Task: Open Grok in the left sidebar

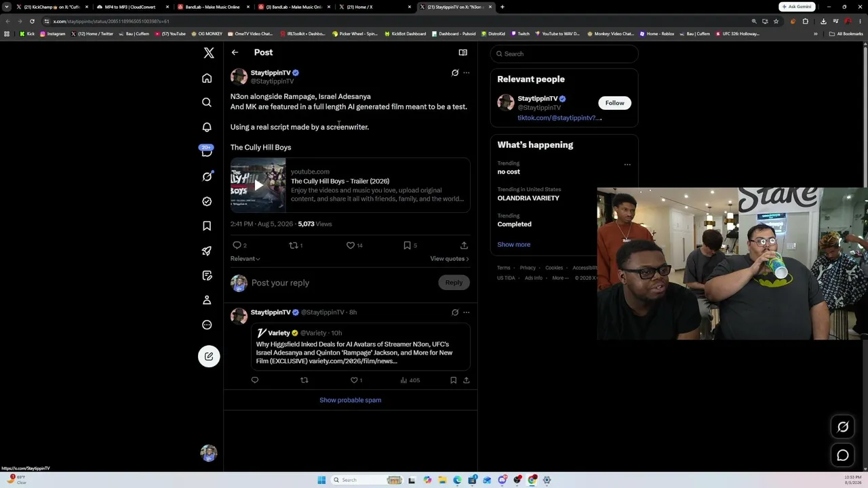Action: [207, 177]
